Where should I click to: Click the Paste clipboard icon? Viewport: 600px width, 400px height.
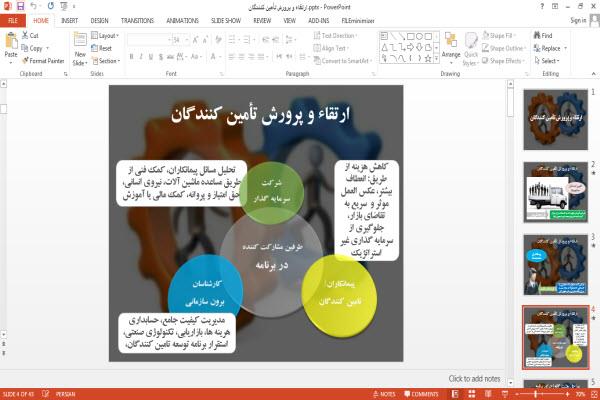tap(11, 41)
